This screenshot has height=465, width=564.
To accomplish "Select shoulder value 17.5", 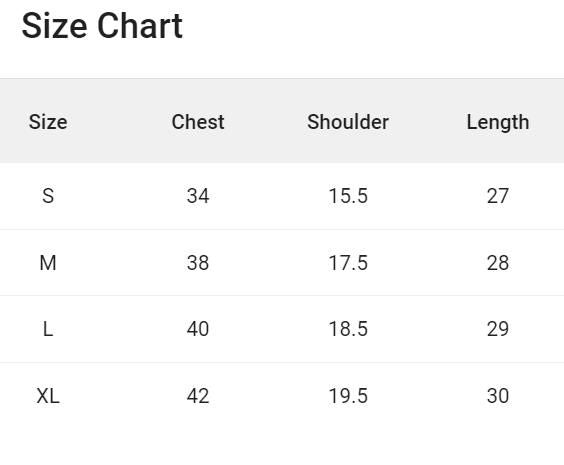I will [348, 263].
